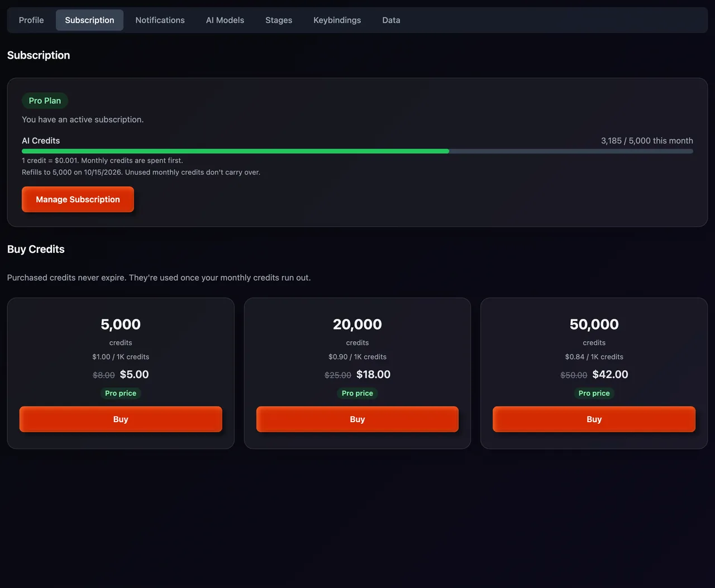Click the Pro price badge under $18.00
The height and width of the screenshot is (588, 715).
[x=357, y=393]
